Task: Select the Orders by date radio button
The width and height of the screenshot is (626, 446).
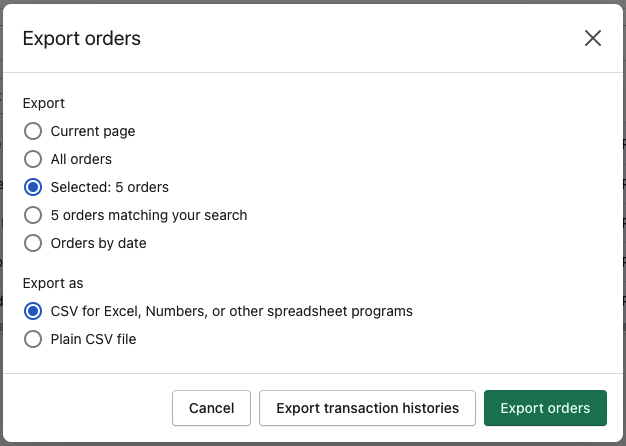Action: coord(33,243)
